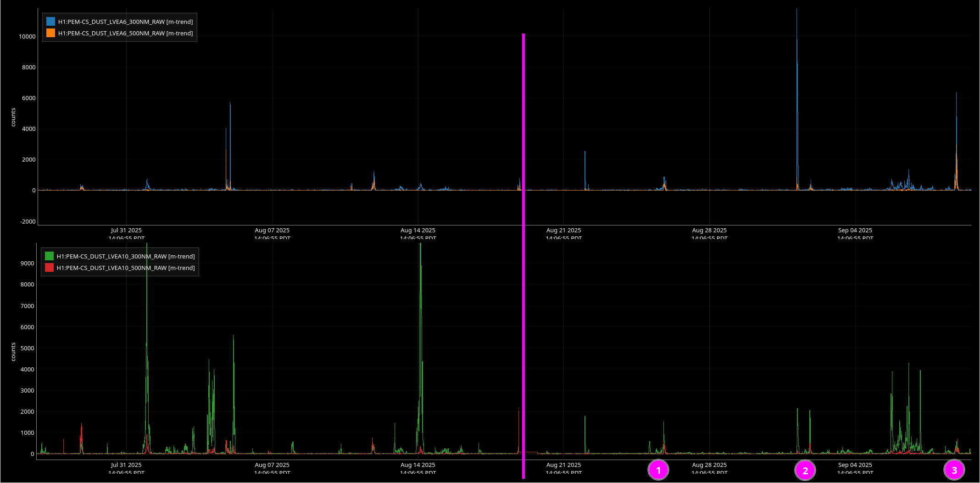The image size is (980, 483).
Task: Click the Aug 07 2025 label on top plot
Action: (x=272, y=230)
